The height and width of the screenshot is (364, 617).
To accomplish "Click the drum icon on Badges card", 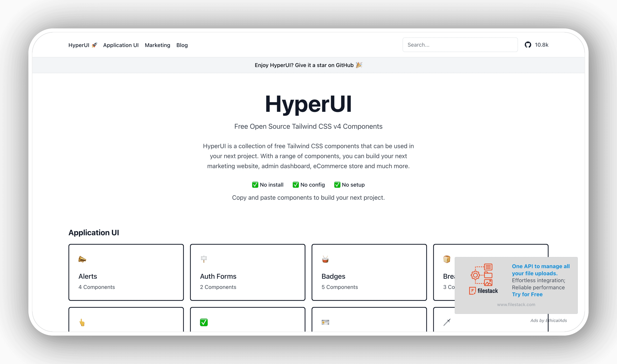I will pyautogui.click(x=325, y=259).
